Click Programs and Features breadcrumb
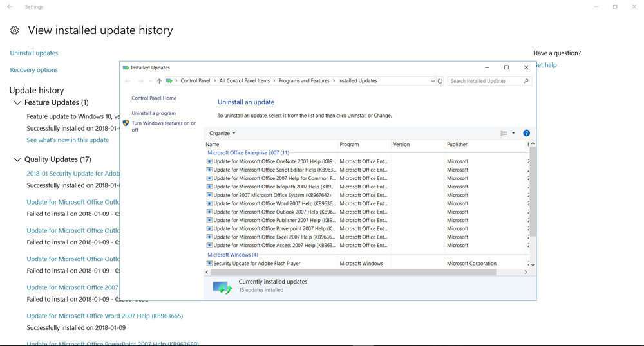The image size is (644, 346). (304, 81)
